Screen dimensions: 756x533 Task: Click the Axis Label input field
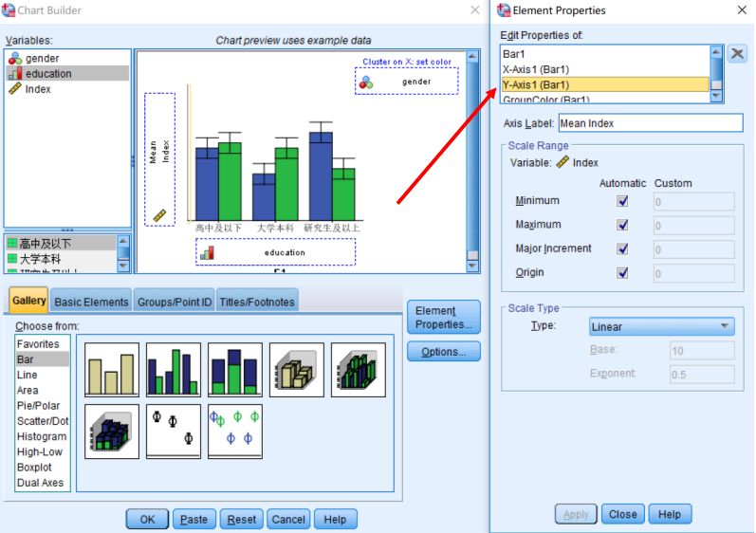(651, 123)
